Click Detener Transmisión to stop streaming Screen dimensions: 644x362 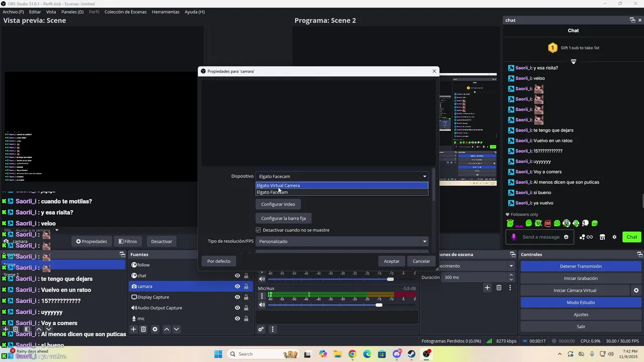pos(581,266)
